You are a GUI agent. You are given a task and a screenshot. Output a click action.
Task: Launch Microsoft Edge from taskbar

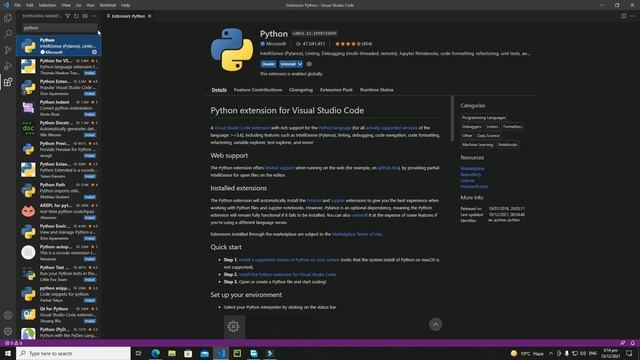click(156, 353)
